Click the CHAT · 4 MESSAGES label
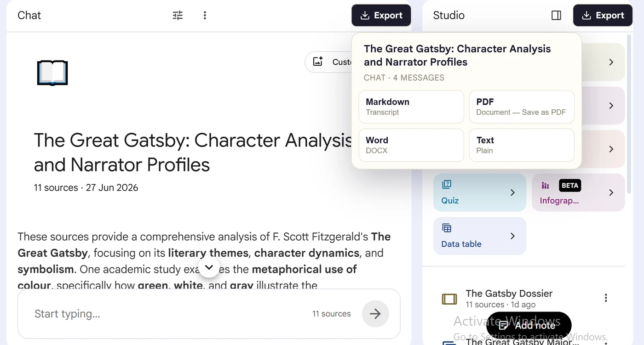This screenshot has width=644, height=345. [404, 78]
